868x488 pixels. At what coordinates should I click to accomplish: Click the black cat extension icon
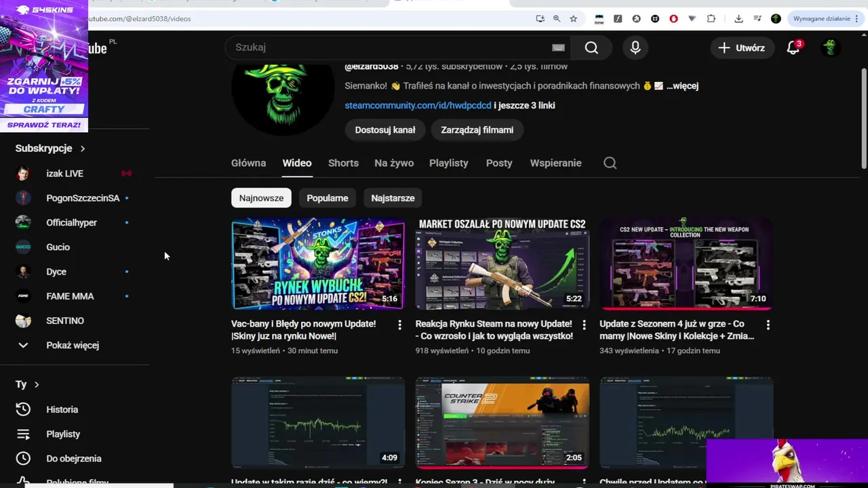[655, 19]
